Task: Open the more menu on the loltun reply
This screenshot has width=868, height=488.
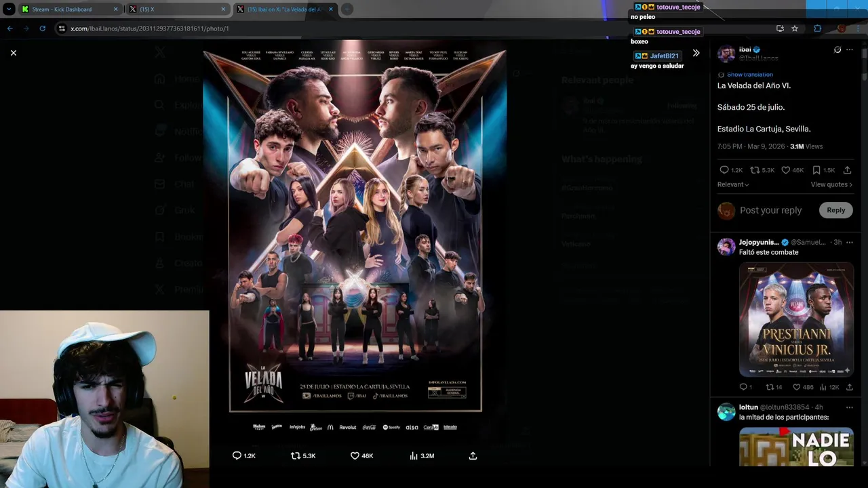Action: coord(849,407)
